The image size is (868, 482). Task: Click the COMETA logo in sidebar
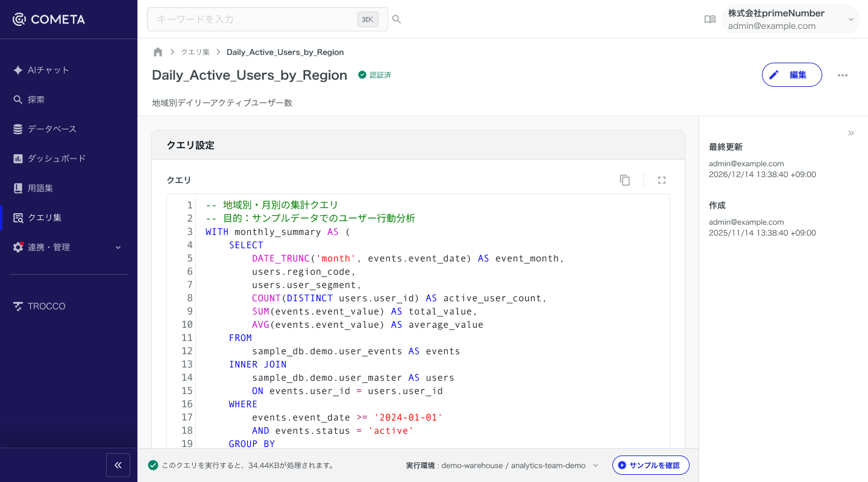pyautogui.click(x=49, y=19)
